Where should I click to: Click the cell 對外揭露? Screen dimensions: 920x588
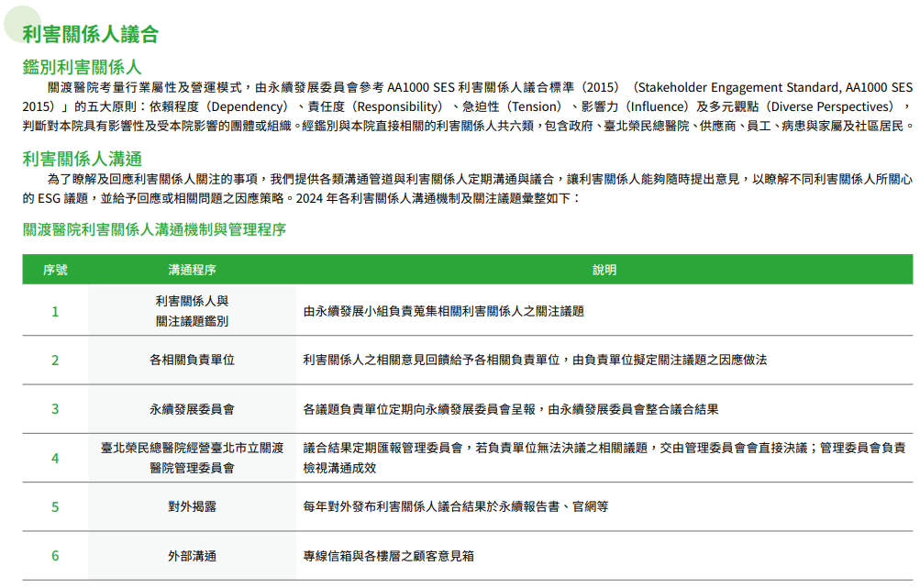coord(192,506)
